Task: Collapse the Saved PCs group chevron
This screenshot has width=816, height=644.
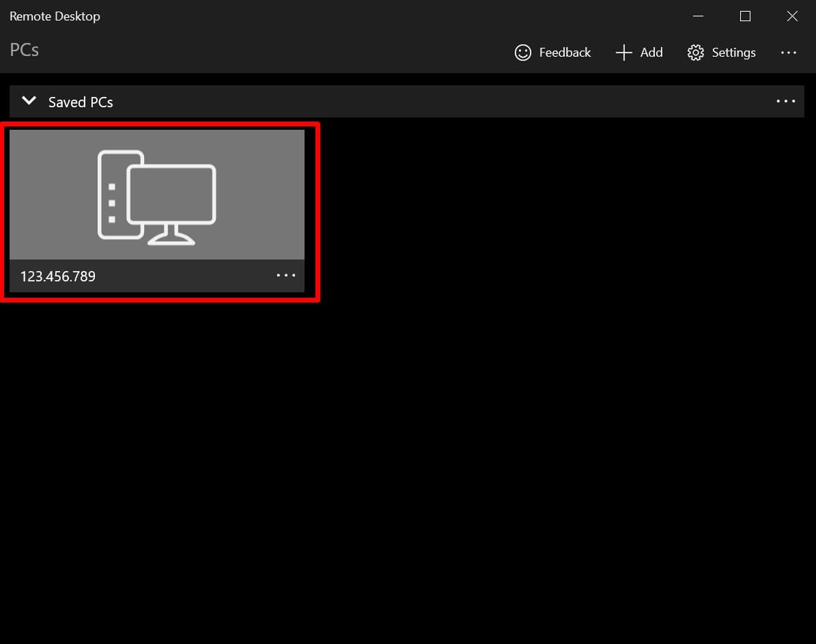Action: [29, 100]
